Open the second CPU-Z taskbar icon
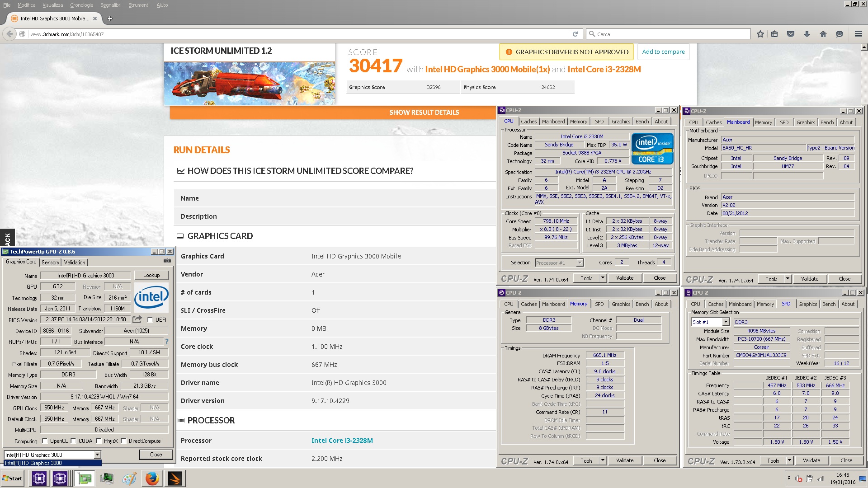The height and width of the screenshot is (488, 868). pos(60,478)
